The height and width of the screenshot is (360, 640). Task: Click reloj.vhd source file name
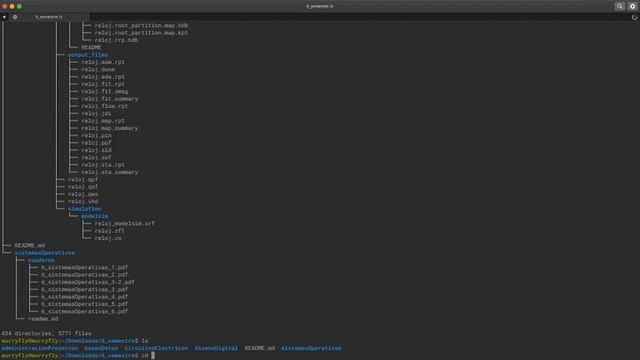pos(83,202)
